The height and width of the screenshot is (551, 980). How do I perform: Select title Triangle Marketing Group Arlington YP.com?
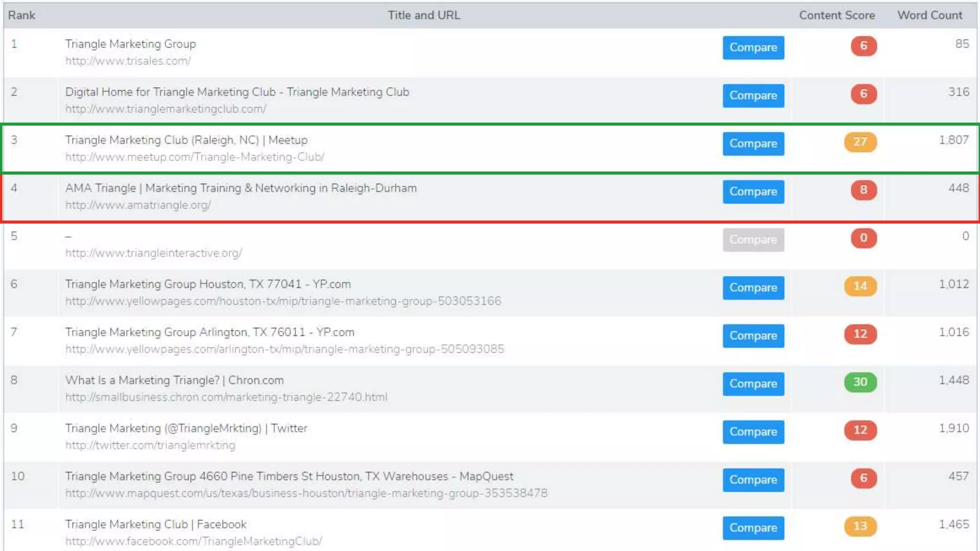(x=210, y=332)
